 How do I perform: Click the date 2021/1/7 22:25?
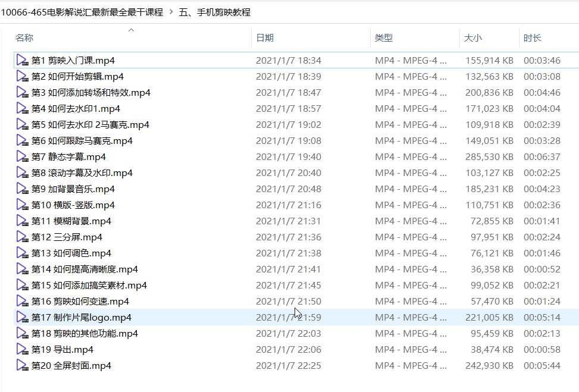pos(289,365)
